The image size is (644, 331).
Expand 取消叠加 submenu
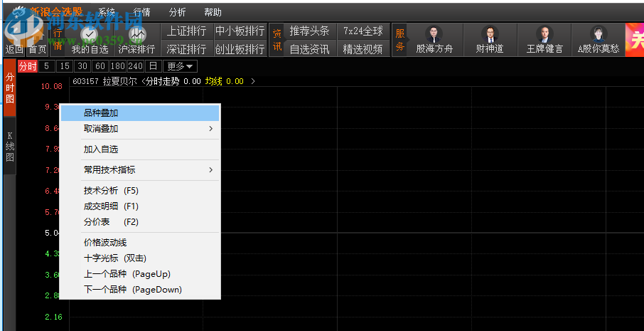140,129
